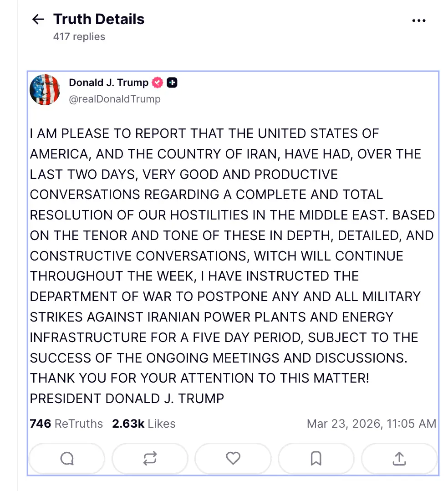Image resolution: width=448 pixels, height=491 pixels.
Task: Click @realDonaldTrump username link
Action: [x=115, y=99]
